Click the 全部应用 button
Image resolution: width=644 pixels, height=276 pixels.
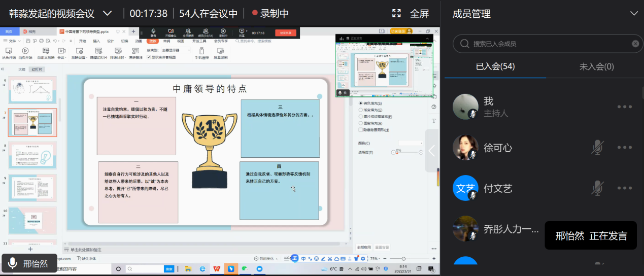point(363,248)
